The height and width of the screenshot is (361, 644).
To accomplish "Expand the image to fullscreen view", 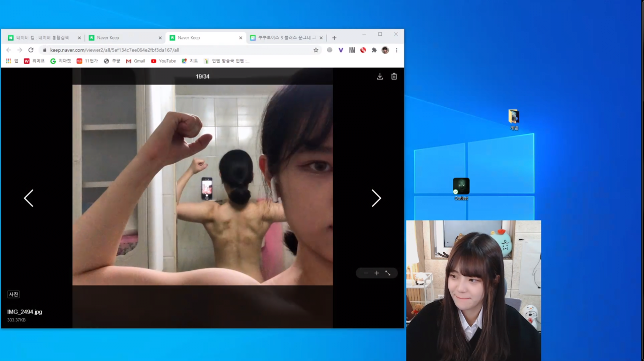I will pos(388,273).
